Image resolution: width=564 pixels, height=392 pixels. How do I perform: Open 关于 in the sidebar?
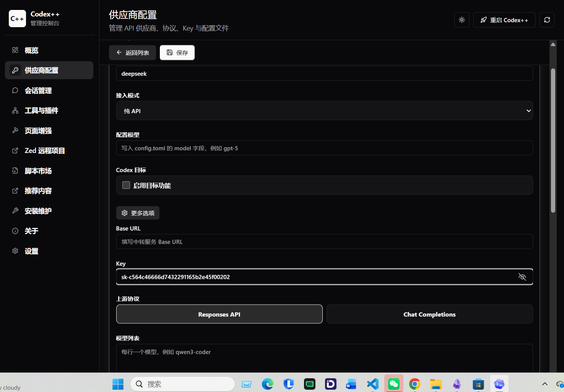[49, 231]
